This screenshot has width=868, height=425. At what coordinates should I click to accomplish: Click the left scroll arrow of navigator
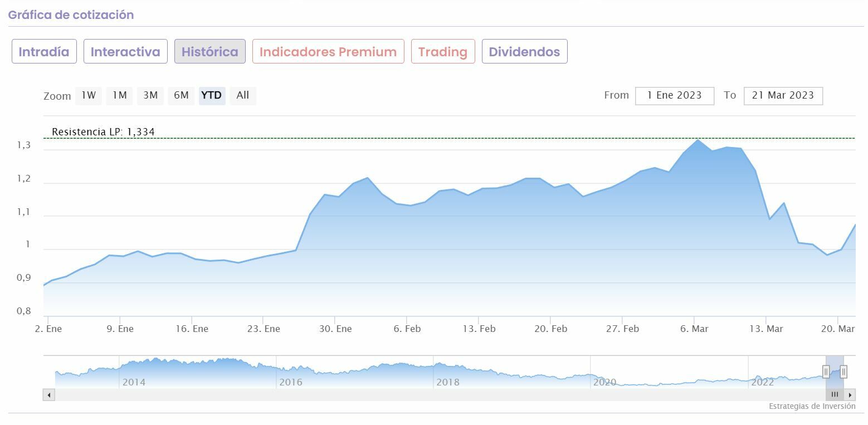point(48,395)
